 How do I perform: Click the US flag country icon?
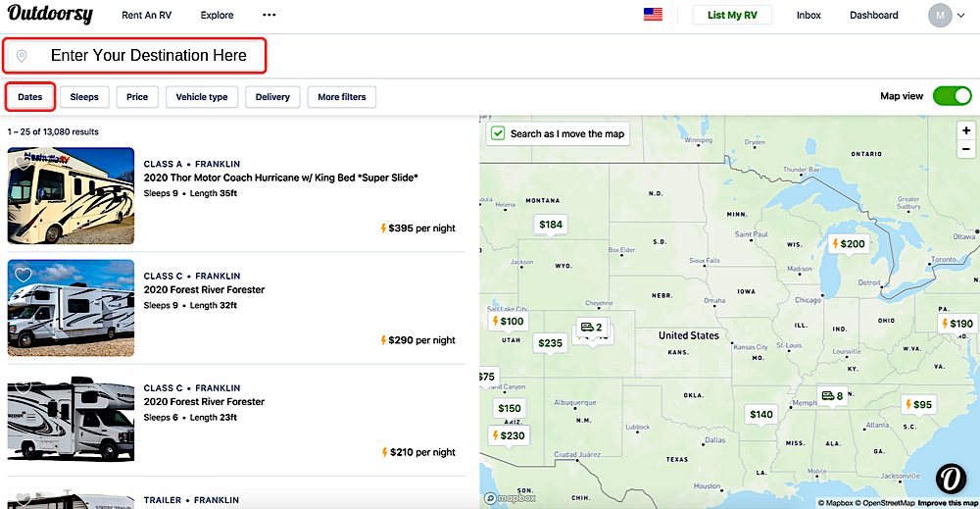pyautogui.click(x=653, y=15)
